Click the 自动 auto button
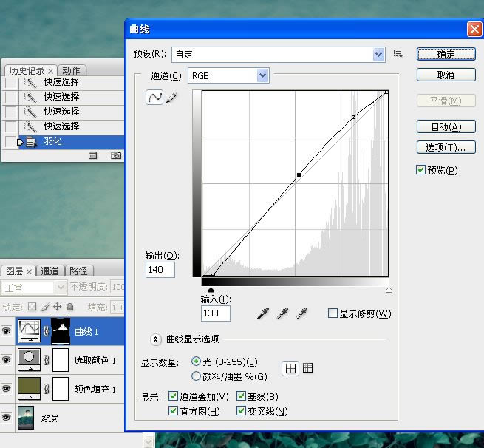This screenshot has height=448, width=484. click(x=446, y=126)
